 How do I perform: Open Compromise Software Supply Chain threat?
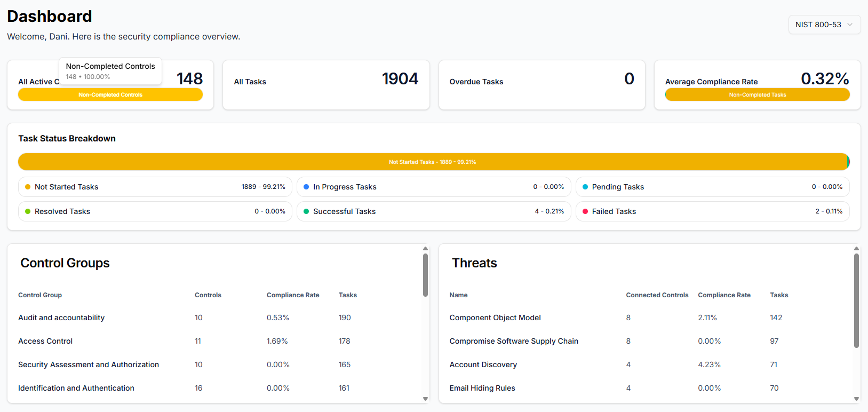[x=514, y=341]
